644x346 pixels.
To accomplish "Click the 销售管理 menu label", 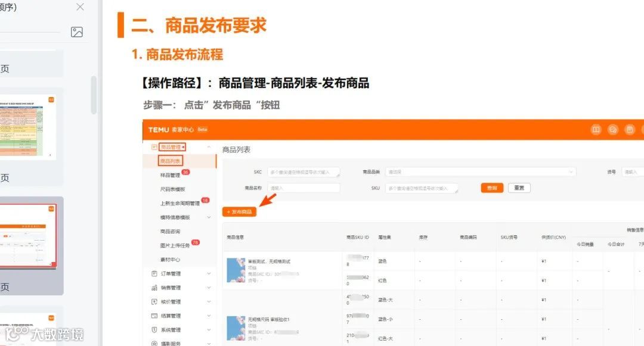I will (x=171, y=288).
